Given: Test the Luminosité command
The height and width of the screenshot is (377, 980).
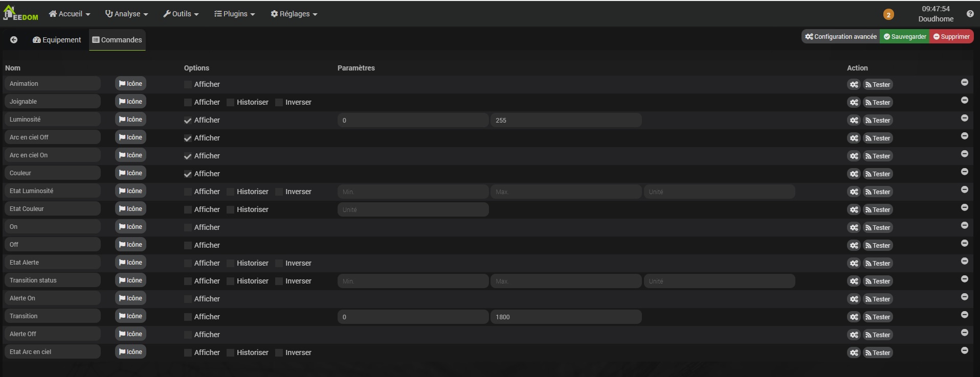Looking at the screenshot, I should [878, 121].
